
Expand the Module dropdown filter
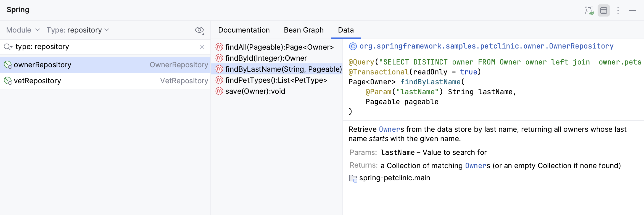[x=23, y=30]
